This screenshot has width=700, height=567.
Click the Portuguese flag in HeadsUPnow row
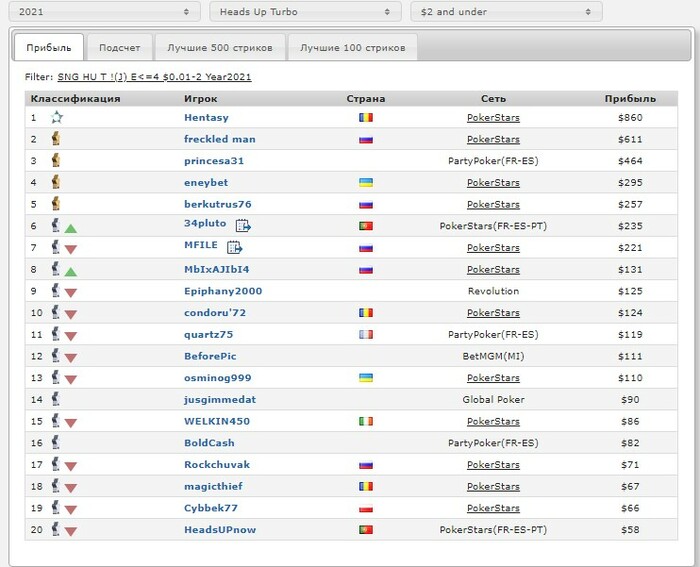point(366,529)
